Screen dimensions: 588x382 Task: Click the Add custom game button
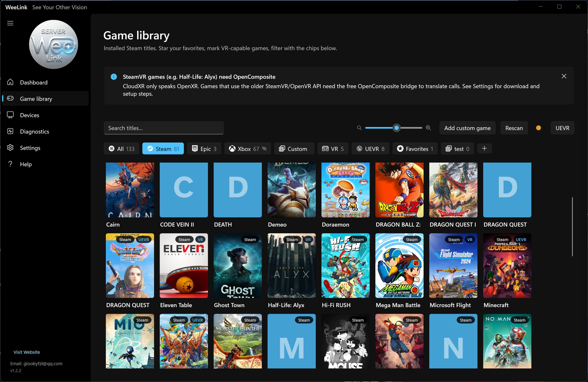tap(467, 128)
